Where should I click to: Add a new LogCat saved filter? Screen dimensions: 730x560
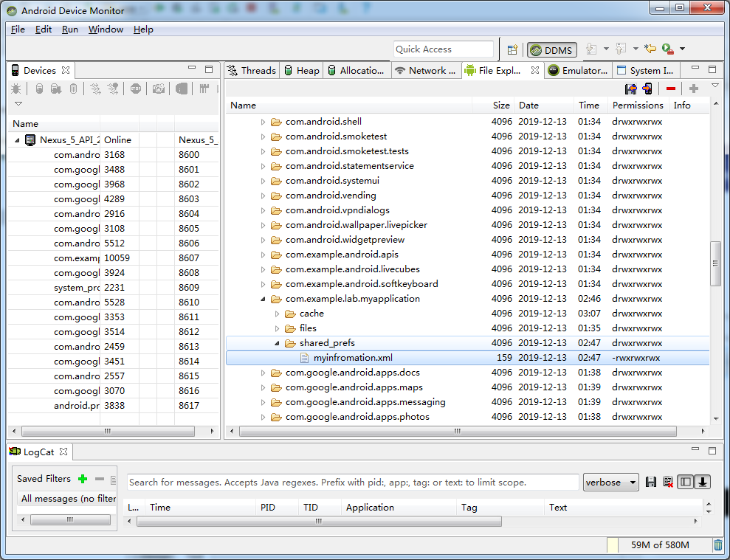tap(83, 479)
